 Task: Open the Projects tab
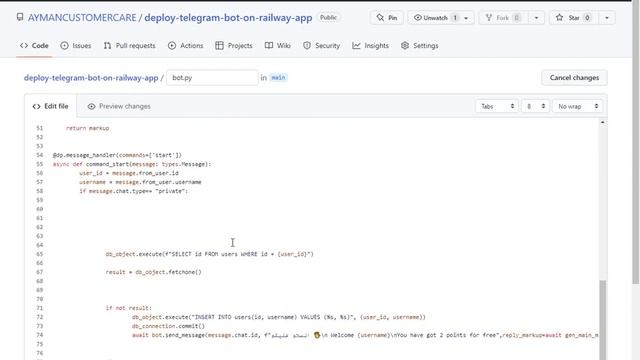pos(234,46)
